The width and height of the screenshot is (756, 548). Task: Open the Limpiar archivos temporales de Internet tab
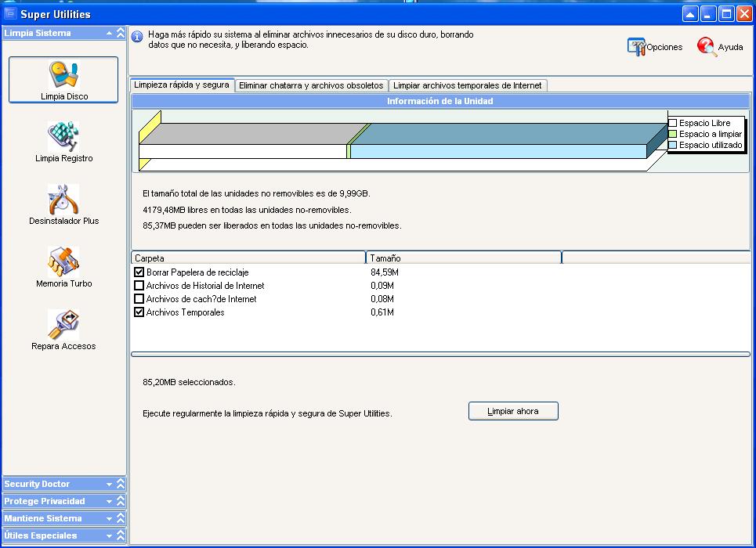(467, 85)
